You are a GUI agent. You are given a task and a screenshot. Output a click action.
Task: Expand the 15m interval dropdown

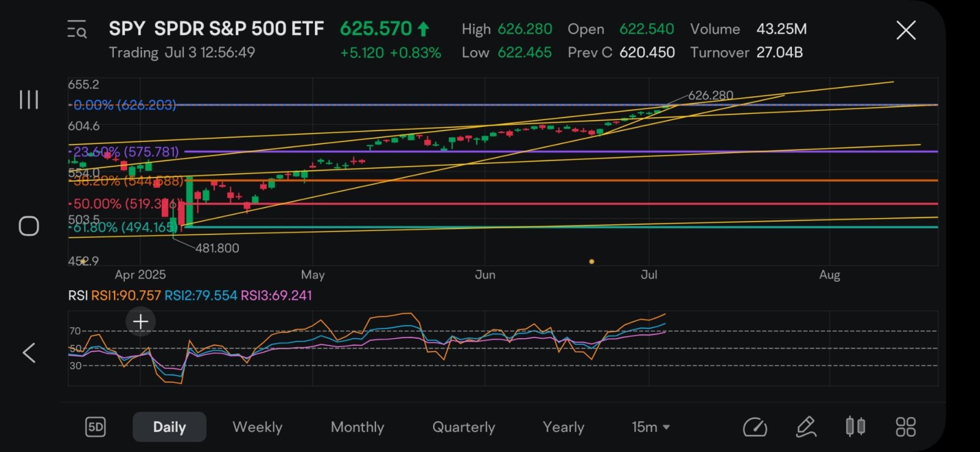(x=650, y=427)
